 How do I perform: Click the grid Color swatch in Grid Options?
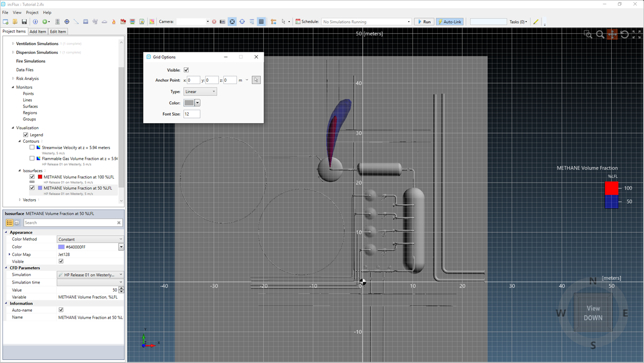coord(189,103)
